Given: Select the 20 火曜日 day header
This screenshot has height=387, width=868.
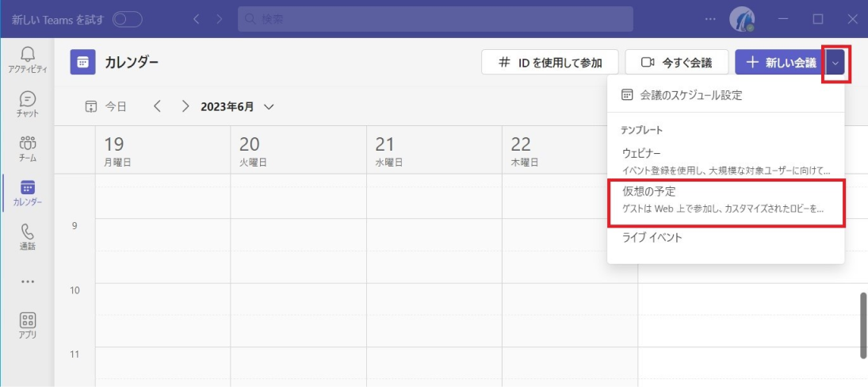Looking at the screenshot, I should pos(298,151).
